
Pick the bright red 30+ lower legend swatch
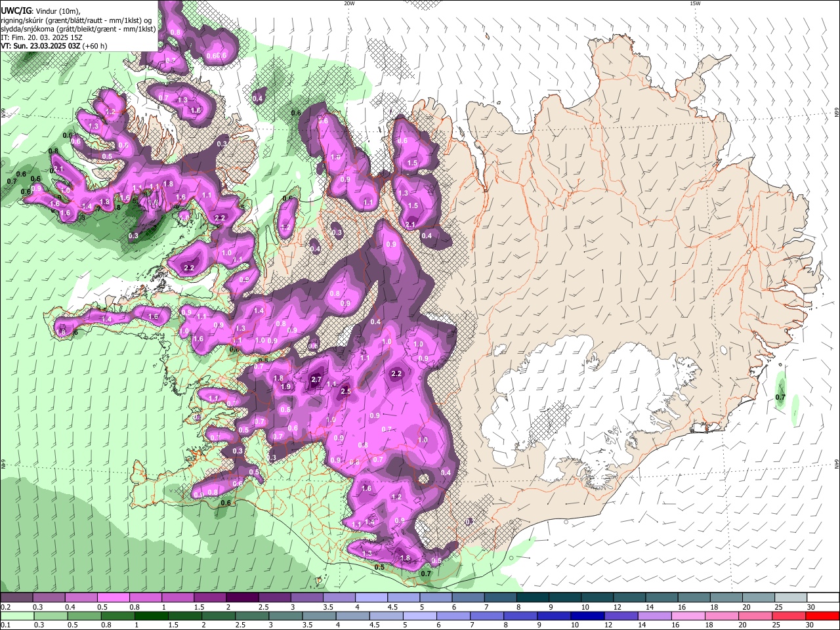(x=823, y=616)
